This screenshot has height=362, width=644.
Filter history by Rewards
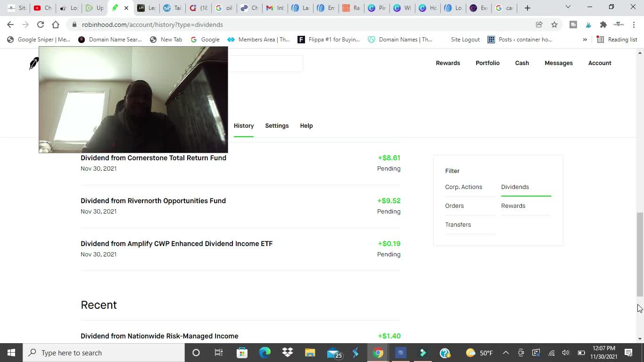(513, 206)
